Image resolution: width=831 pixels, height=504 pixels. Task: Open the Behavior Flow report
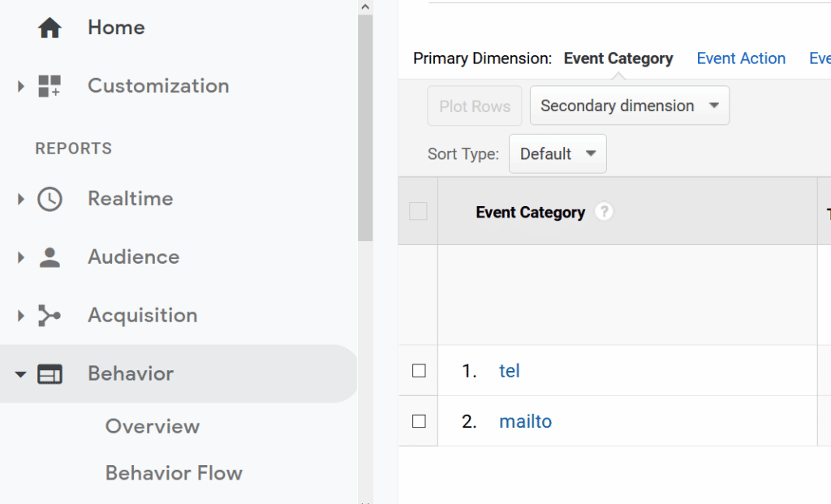click(174, 473)
